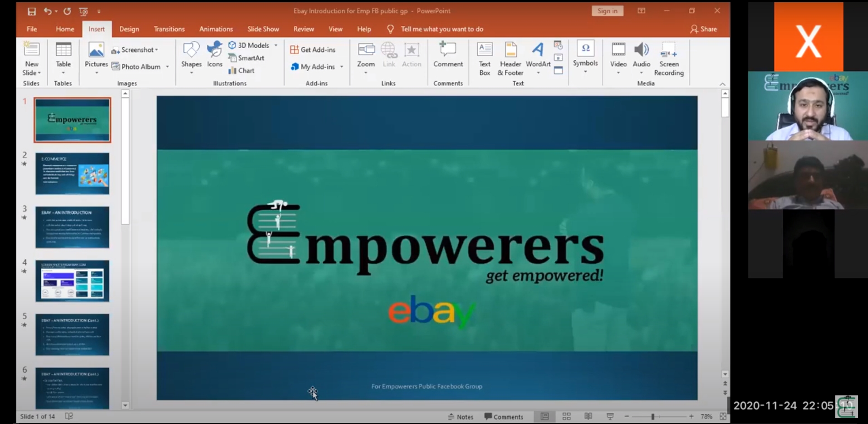The width and height of the screenshot is (868, 424).
Task: Click the slide editor scroll up arrow
Action: tap(725, 94)
